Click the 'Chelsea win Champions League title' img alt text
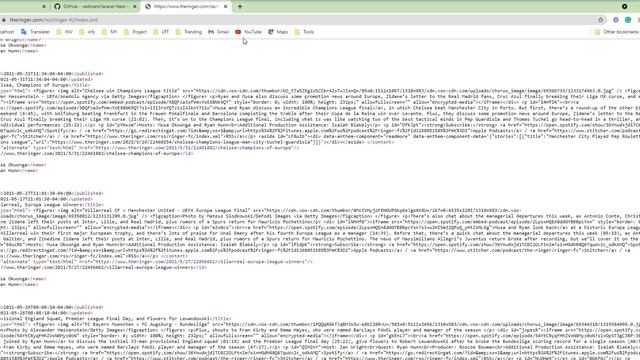The image size is (640, 360). [132, 91]
